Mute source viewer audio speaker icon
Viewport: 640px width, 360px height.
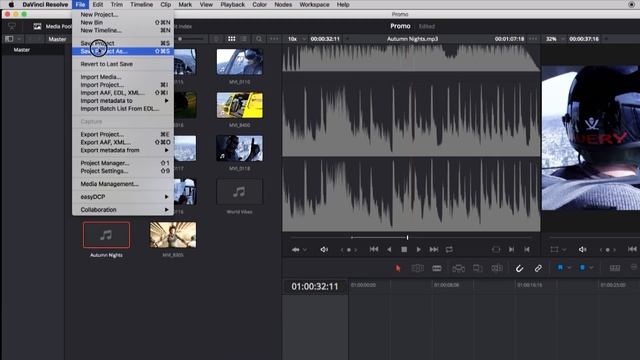coord(324,249)
